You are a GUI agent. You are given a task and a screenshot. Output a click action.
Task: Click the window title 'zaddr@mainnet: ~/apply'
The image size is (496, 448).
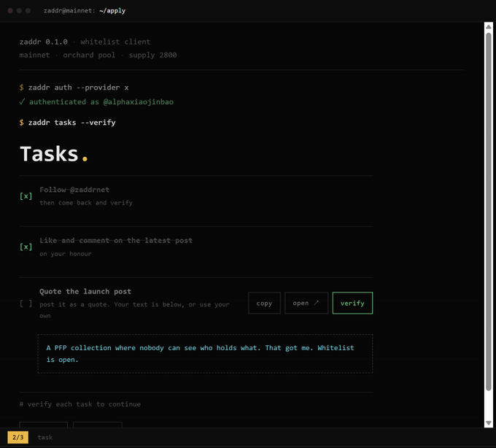coord(85,11)
